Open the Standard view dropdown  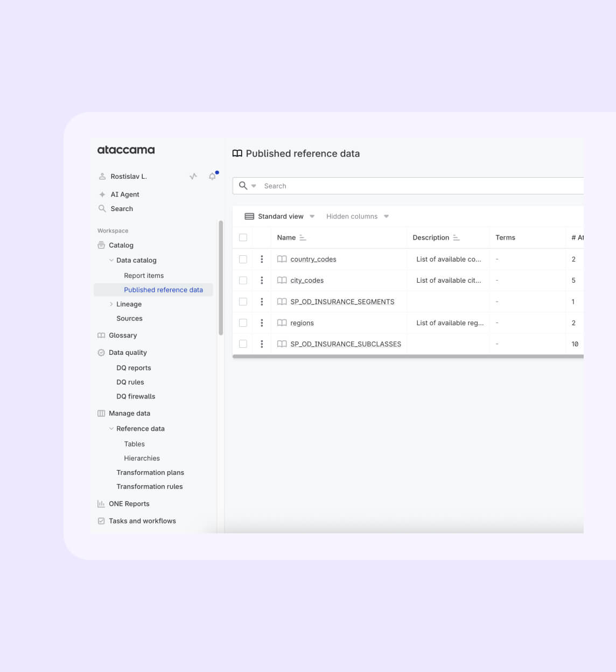(x=280, y=216)
